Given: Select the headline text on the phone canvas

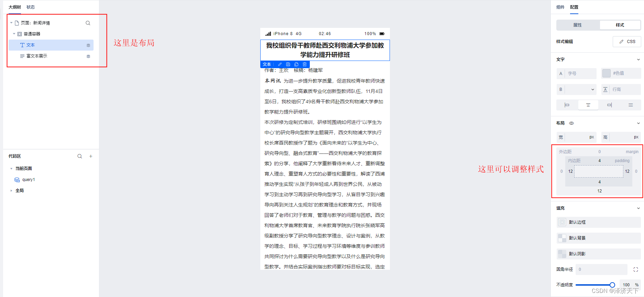Looking at the screenshot, I should pos(325,50).
